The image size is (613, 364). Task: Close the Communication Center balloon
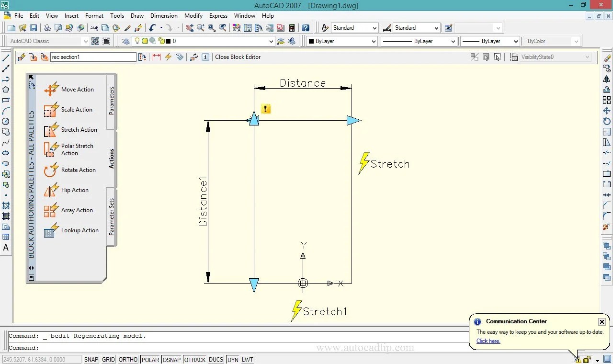(x=602, y=322)
